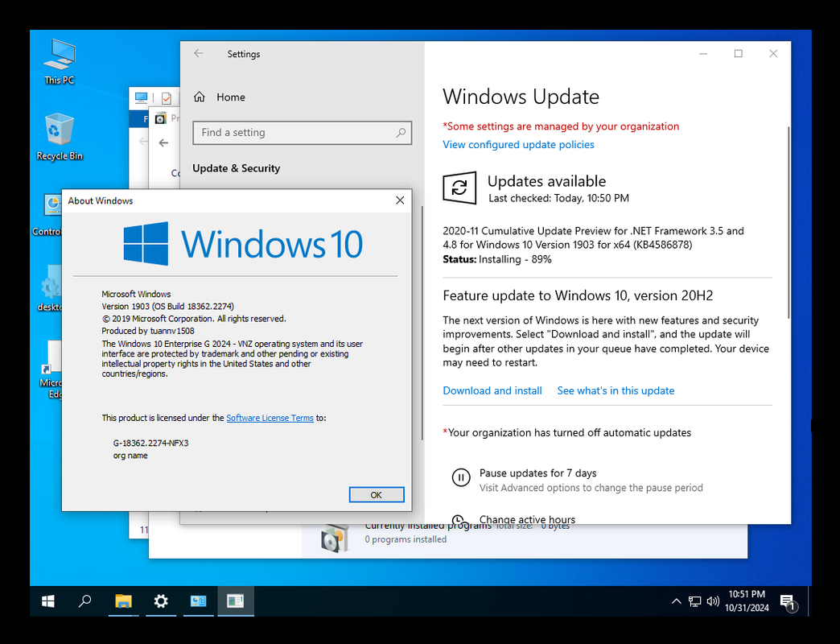The height and width of the screenshot is (644, 840).
Task: Open taskbar Search
Action: 84,601
